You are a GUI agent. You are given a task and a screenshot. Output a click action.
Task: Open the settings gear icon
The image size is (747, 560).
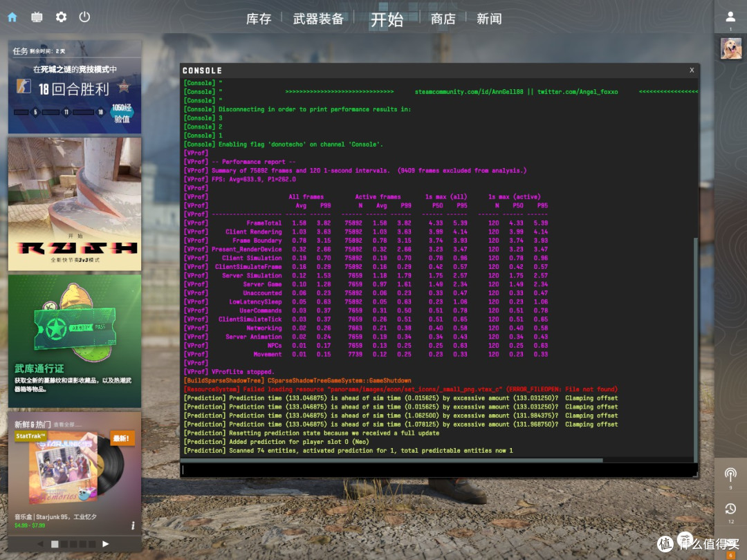coord(61,17)
